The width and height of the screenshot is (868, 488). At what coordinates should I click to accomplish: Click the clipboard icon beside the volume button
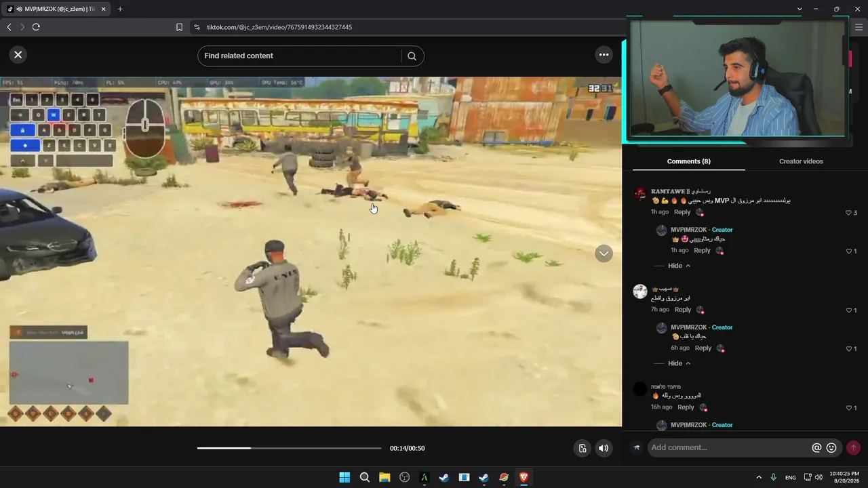pyautogui.click(x=582, y=448)
